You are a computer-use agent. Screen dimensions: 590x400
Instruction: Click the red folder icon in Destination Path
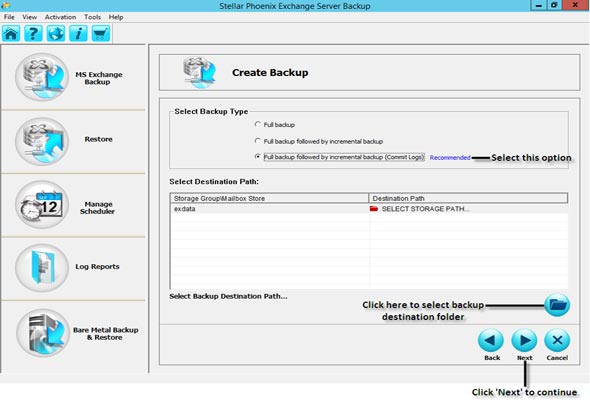click(374, 209)
